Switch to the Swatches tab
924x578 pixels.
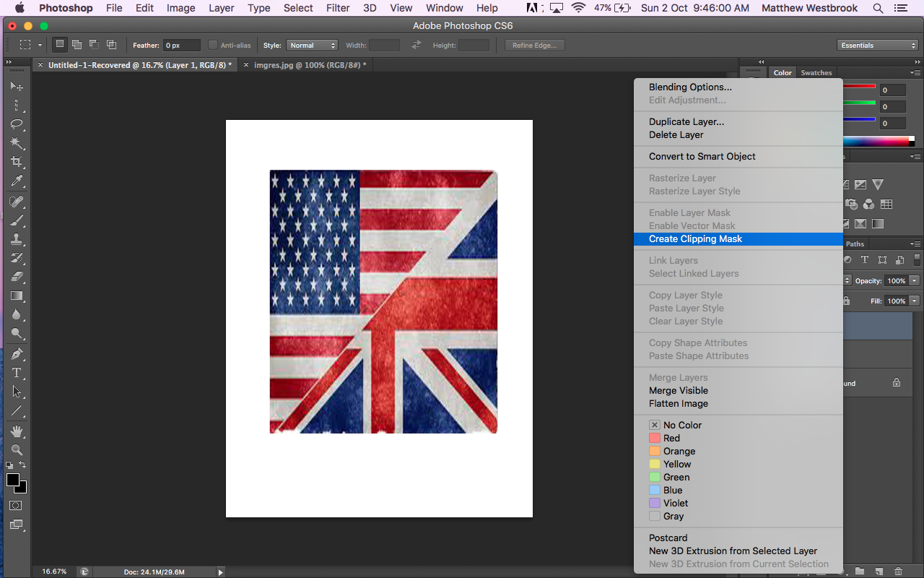point(816,73)
